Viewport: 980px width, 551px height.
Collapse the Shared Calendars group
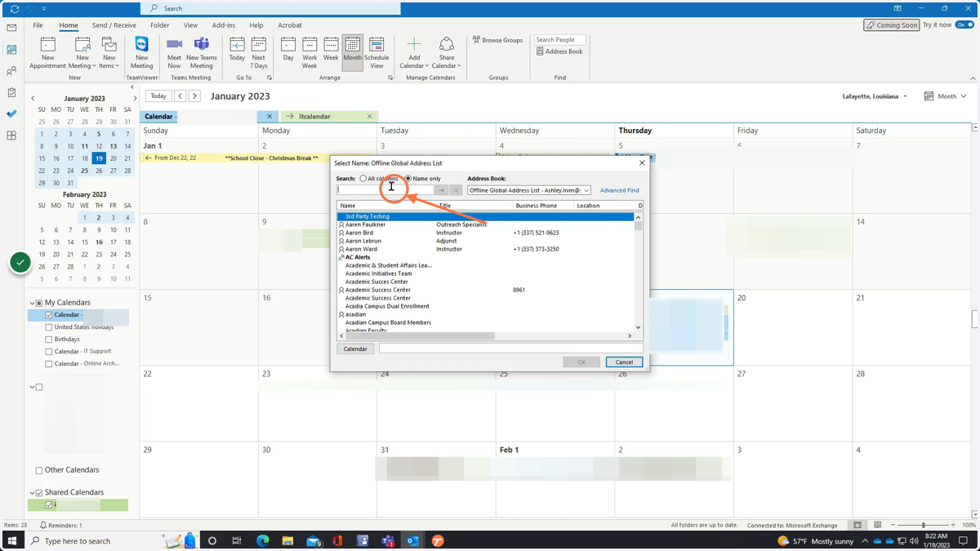(32, 493)
